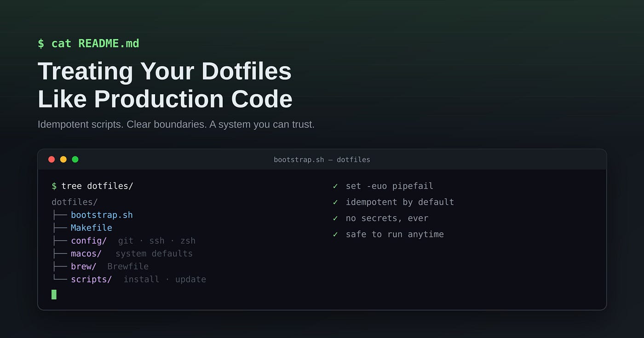Image resolution: width=644 pixels, height=338 pixels.
Task: Expand the config/ folder entry
Action: 89,241
